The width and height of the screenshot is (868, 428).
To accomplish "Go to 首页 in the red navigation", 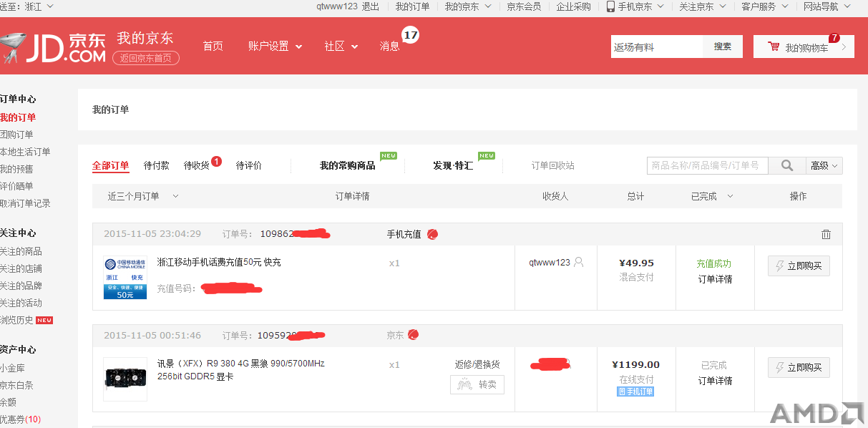I will [213, 46].
